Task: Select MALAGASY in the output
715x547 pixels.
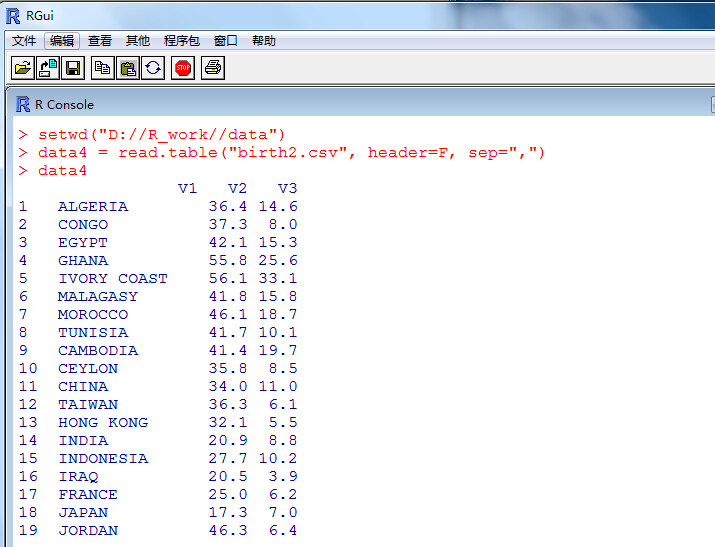Action: (x=98, y=296)
